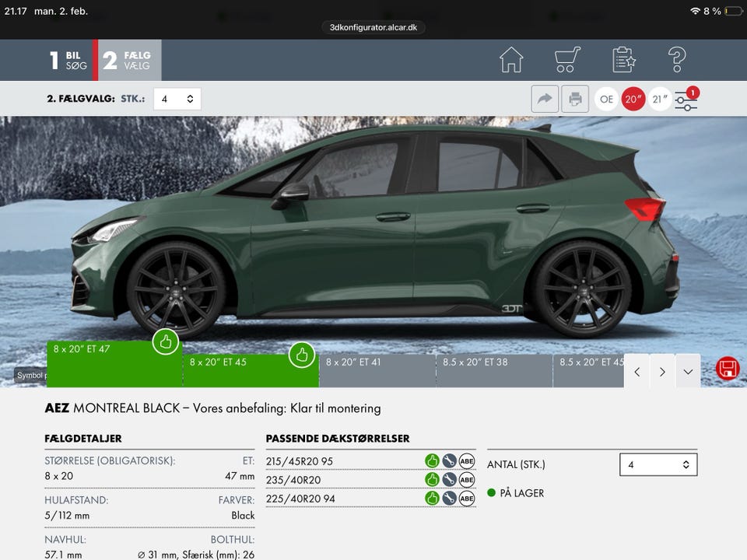Click the browser address bar URL

(373, 26)
